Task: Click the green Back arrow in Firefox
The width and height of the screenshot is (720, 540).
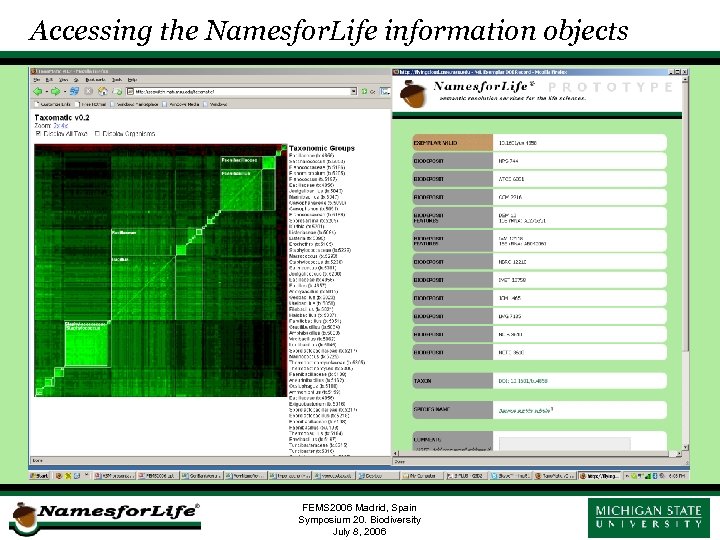Action: (38, 91)
